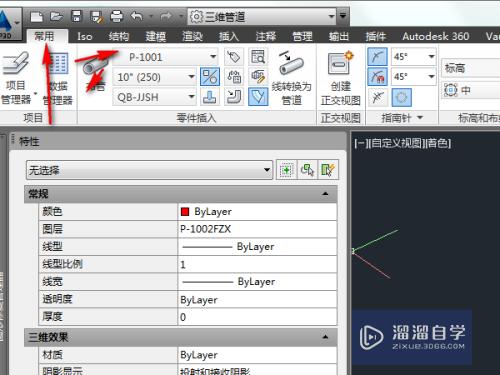Expand the 指南针 panel arrow

coord(420,117)
